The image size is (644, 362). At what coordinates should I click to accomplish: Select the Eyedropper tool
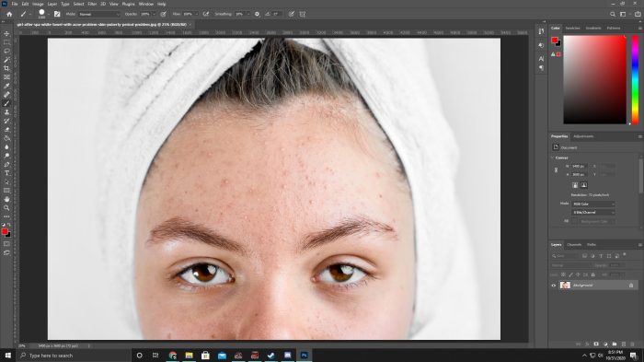coord(6,86)
